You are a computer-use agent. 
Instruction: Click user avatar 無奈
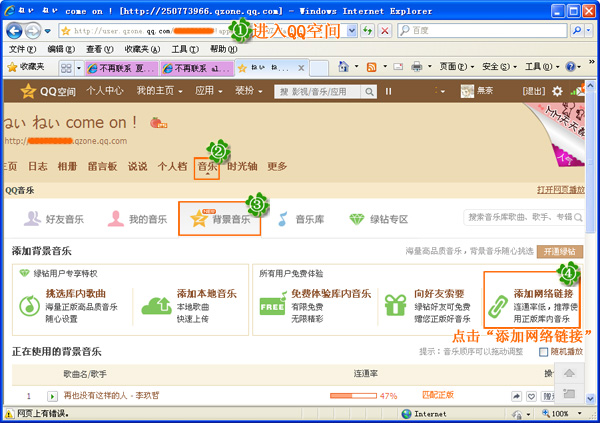(467, 91)
